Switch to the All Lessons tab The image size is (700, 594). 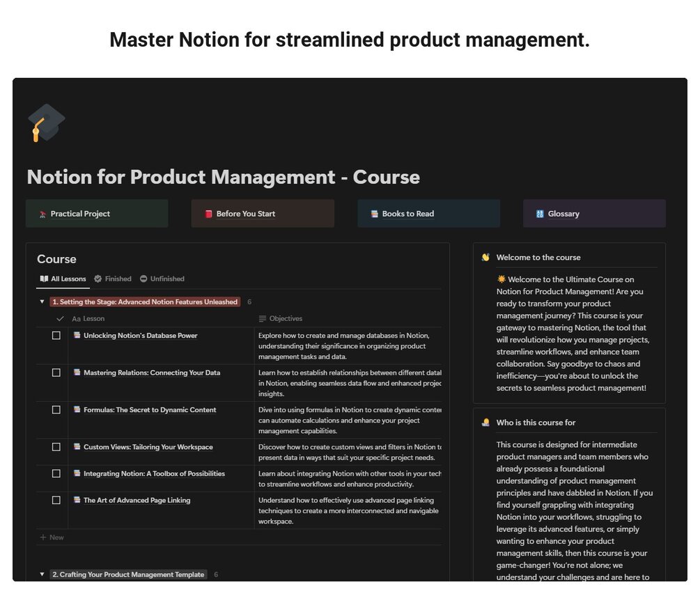coord(63,279)
